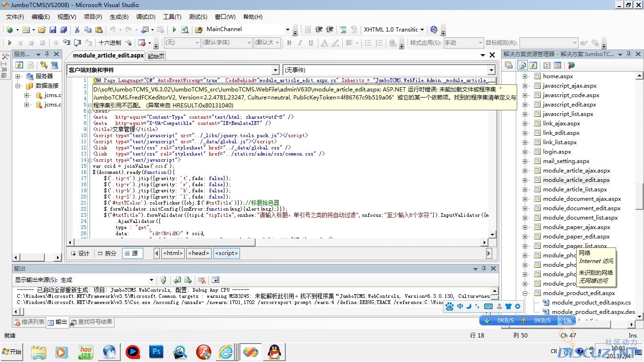This screenshot has width=644, height=362.
Task: Select the <script> tag navigator button
Action: pos(226,253)
